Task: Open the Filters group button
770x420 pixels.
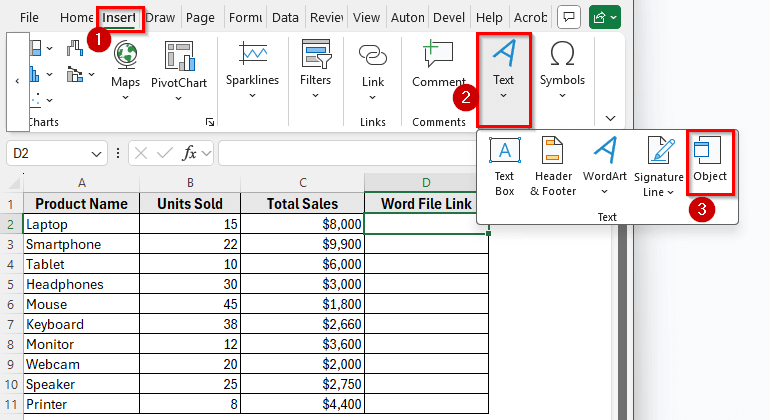Action: tap(315, 70)
